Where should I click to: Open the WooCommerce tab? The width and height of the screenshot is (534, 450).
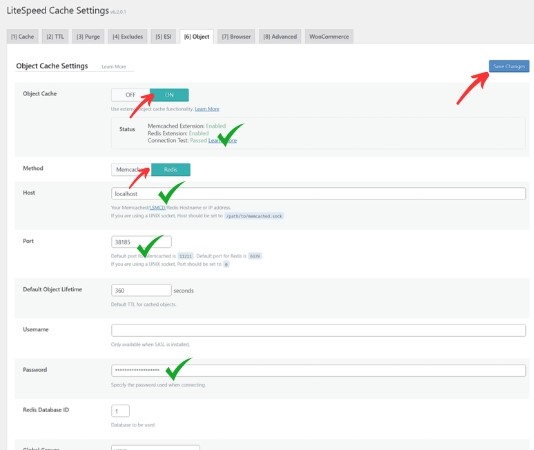click(329, 36)
